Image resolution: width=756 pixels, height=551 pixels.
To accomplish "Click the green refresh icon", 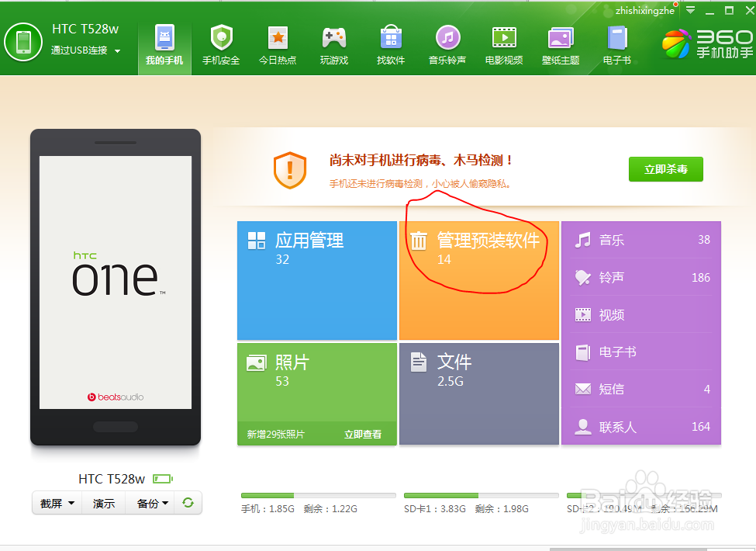I will click(188, 503).
